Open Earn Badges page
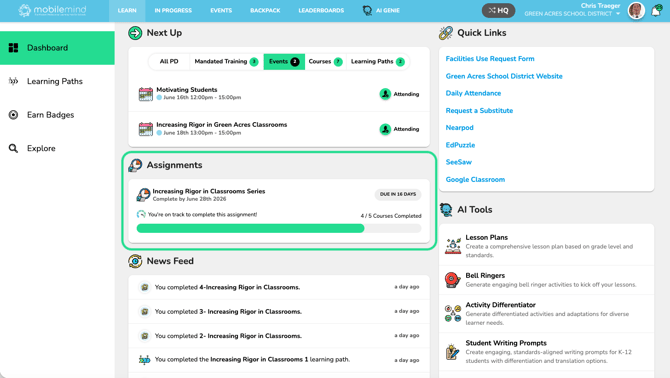 (50, 115)
